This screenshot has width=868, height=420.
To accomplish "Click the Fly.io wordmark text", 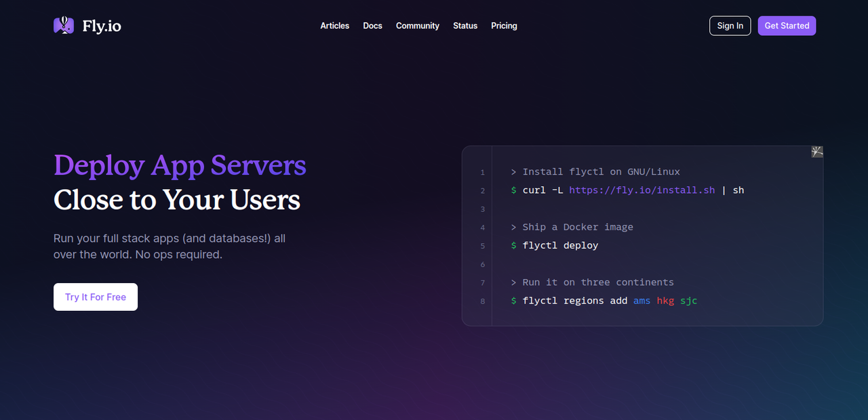I will pyautogui.click(x=101, y=26).
